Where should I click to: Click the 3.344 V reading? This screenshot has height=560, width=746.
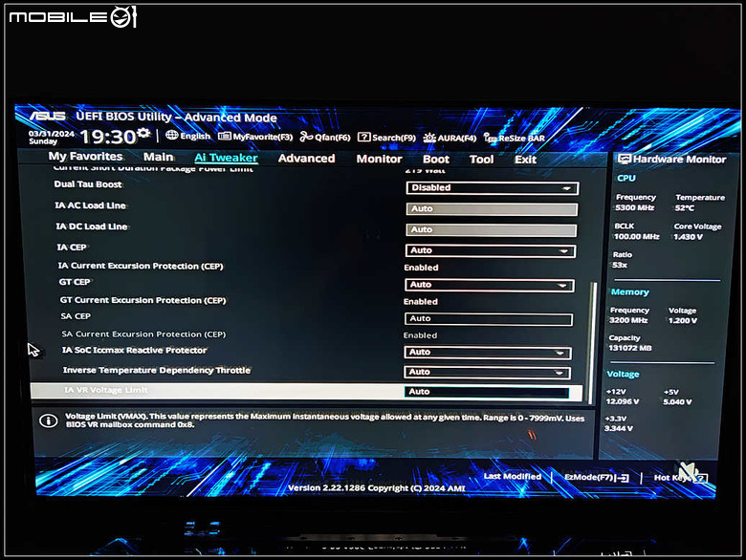619,428
